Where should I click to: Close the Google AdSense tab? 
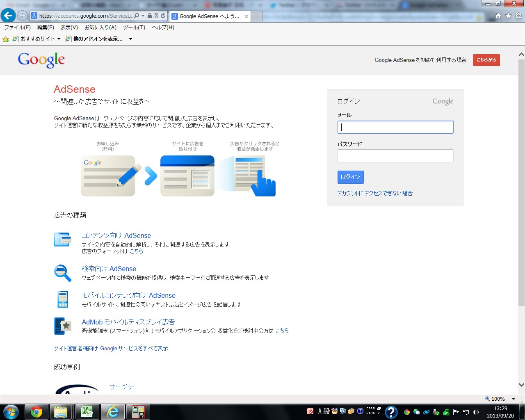click(x=247, y=16)
